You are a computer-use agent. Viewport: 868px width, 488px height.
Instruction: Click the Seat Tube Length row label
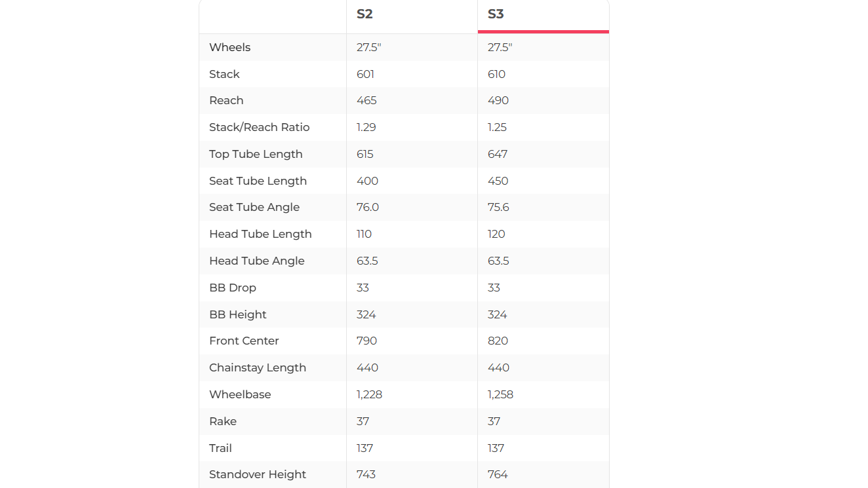(258, 181)
